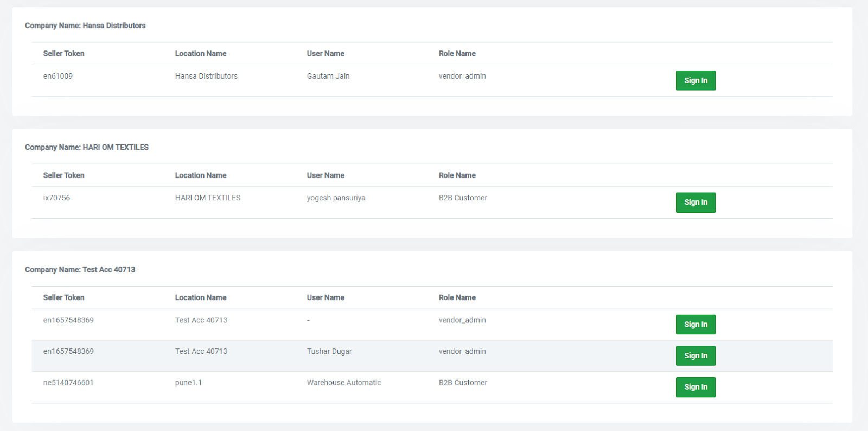This screenshot has width=868, height=431.
Task: Select seller token en61009
Action: 58,76
